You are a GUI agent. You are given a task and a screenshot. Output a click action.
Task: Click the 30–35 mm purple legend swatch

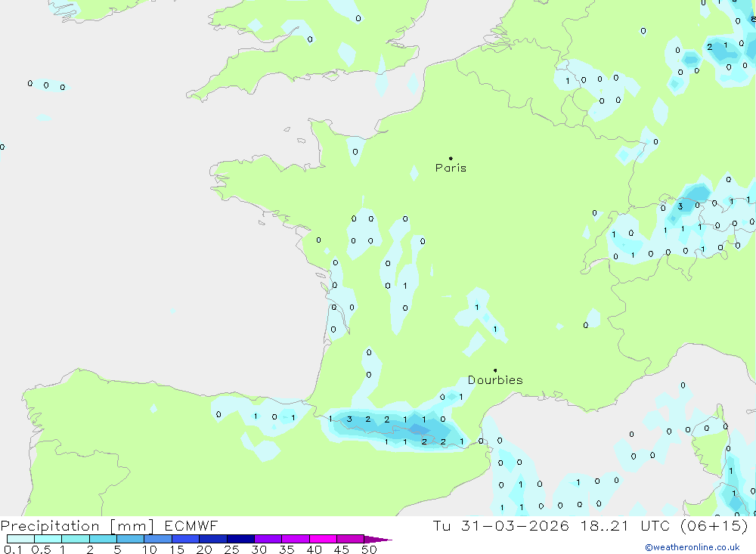(268, 539)
